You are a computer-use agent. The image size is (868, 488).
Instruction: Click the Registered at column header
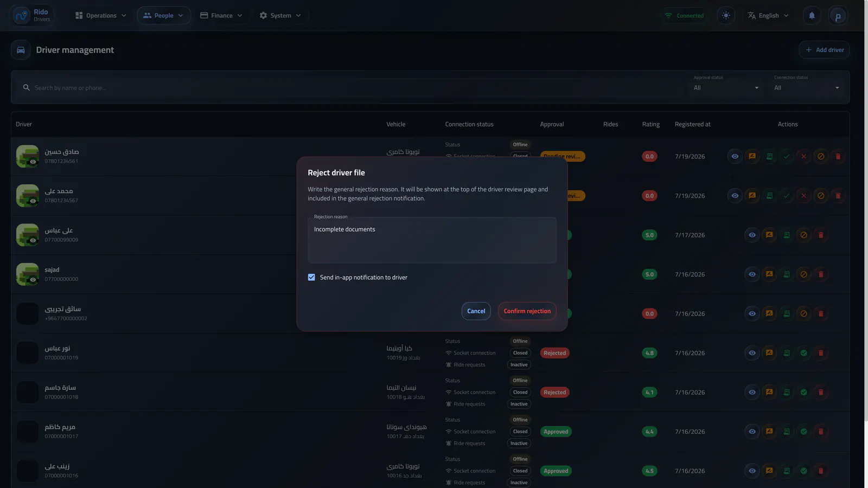tap(692, 124)
